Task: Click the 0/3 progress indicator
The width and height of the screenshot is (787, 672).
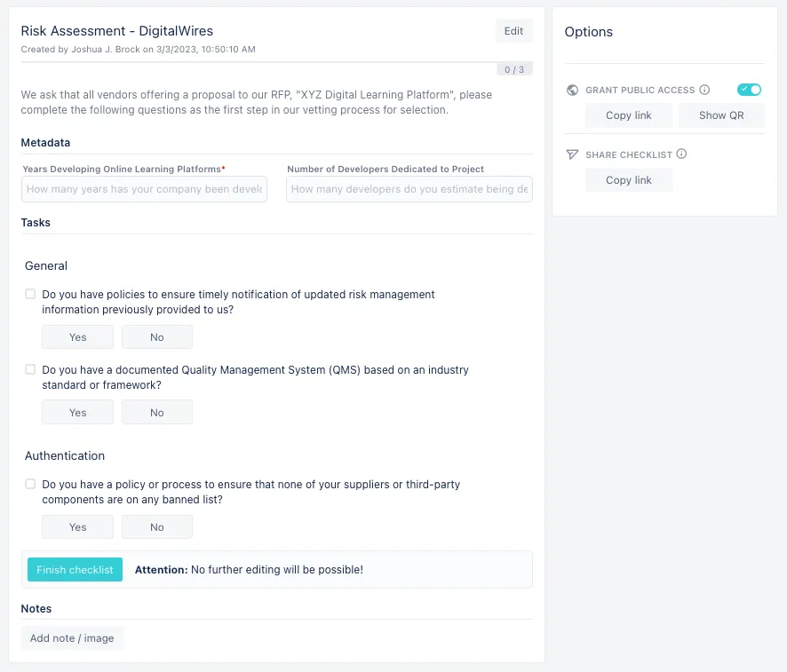Action: click(514, 68)
